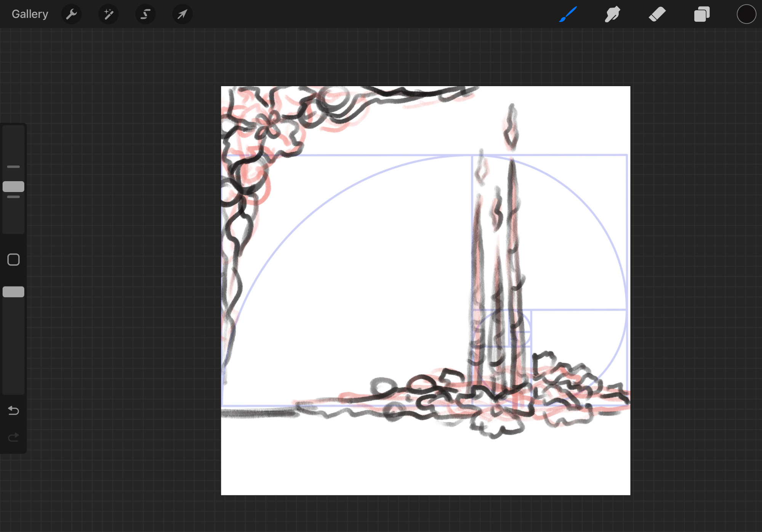
Task: Tap the sidebar Modify square button
Action: pos(13,260)
